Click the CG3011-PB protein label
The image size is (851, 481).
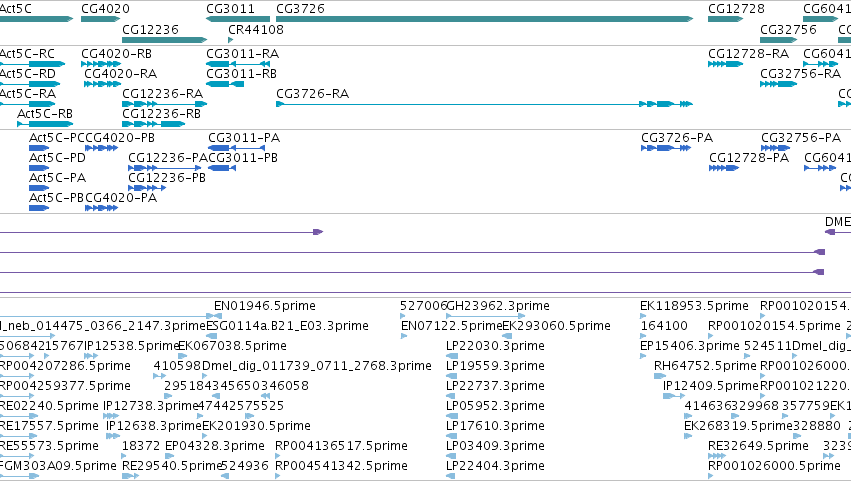(243, 157)
